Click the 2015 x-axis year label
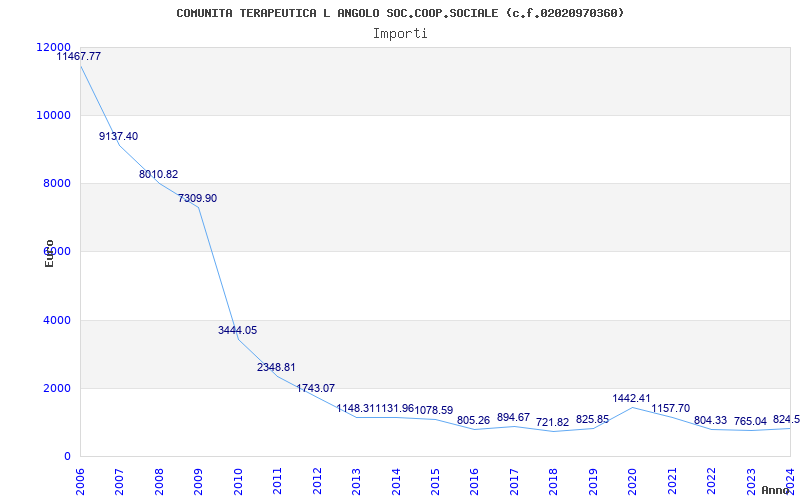Viewport: 800px width, 500px height. point(435,481)
